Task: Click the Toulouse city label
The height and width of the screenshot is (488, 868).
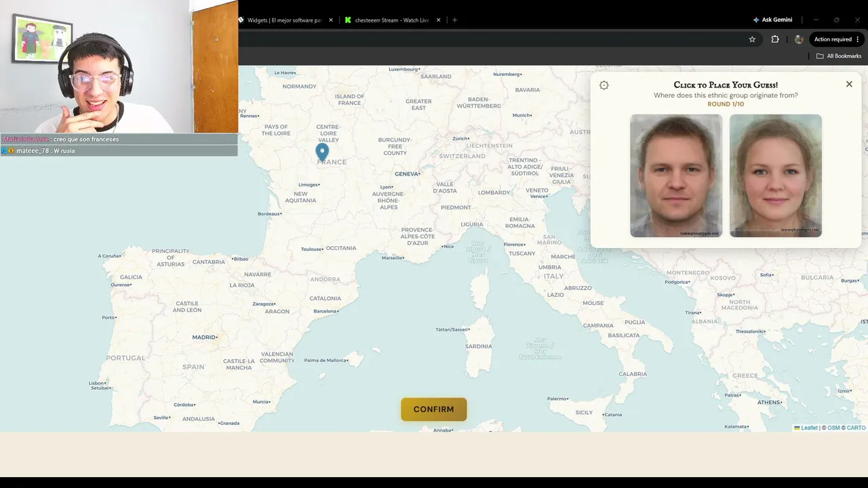Action: 312,249
